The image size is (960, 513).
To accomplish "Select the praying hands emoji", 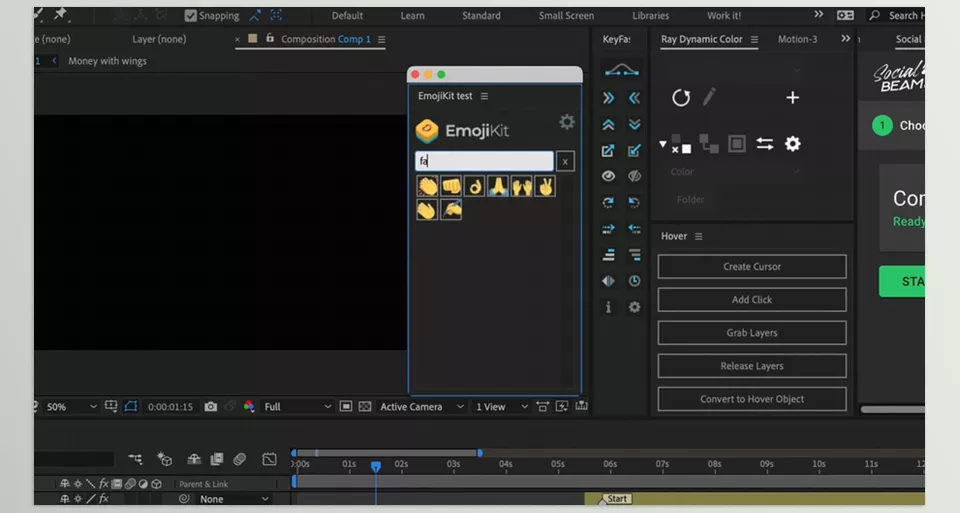I will (x=497, y=186).
